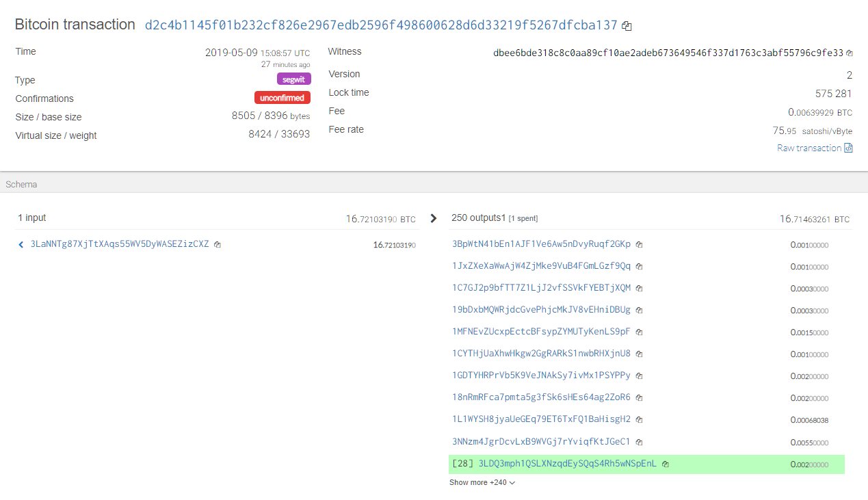Copy the address 1JxZXeXaWwAjW4Zj
868x500 pixels.
tap(639, 266)
